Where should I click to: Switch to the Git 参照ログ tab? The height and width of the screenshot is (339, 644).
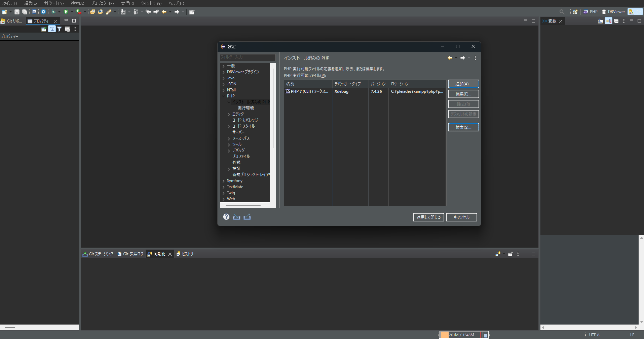pyautogui.click(x=130, y=254)
